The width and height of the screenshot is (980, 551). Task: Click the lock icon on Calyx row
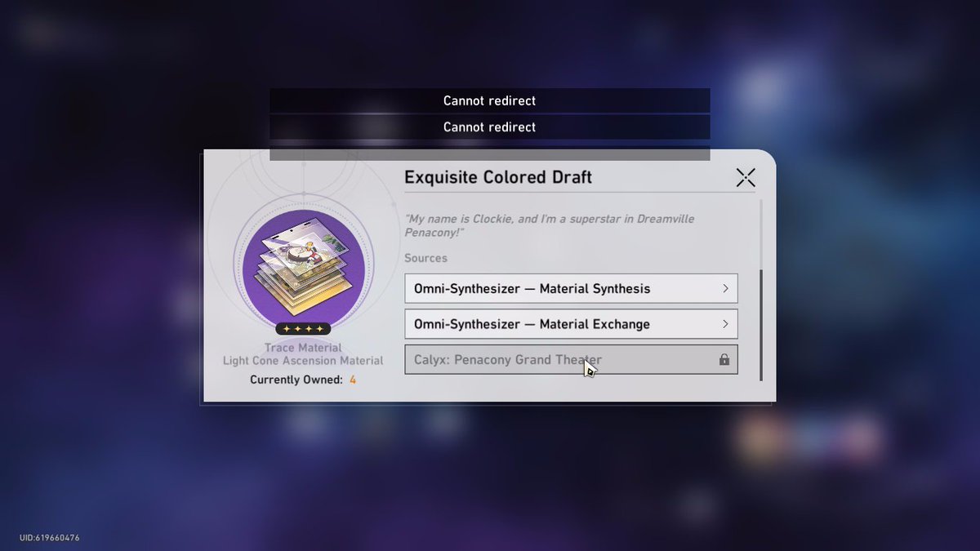[x=724, y=359]
